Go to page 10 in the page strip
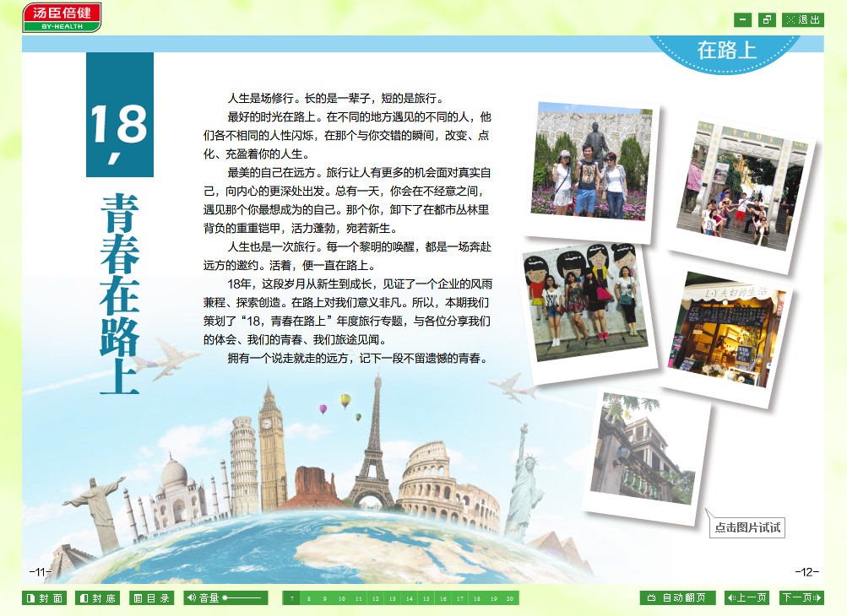847x616 pixels. point(342,598)
